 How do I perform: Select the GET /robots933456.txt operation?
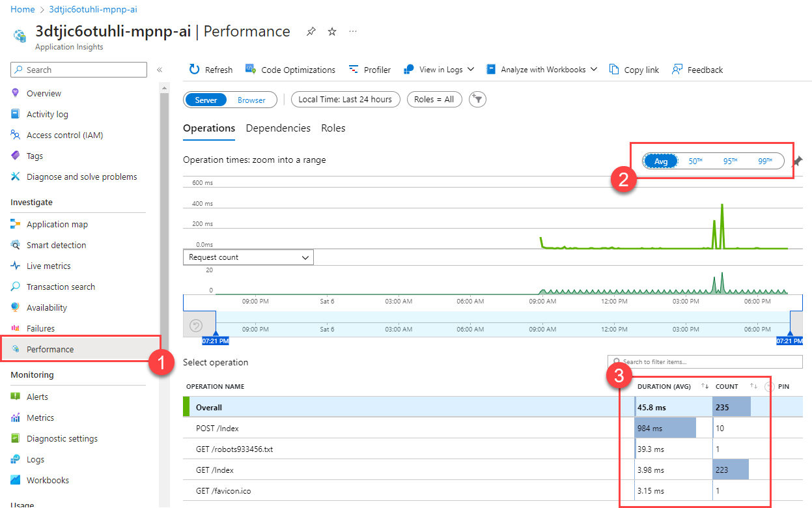493,449
